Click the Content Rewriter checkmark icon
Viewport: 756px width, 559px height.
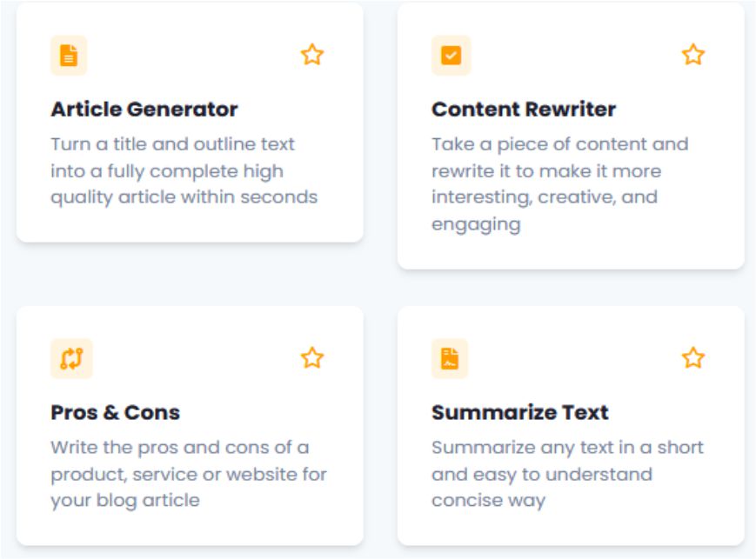[x=451, y=56]
